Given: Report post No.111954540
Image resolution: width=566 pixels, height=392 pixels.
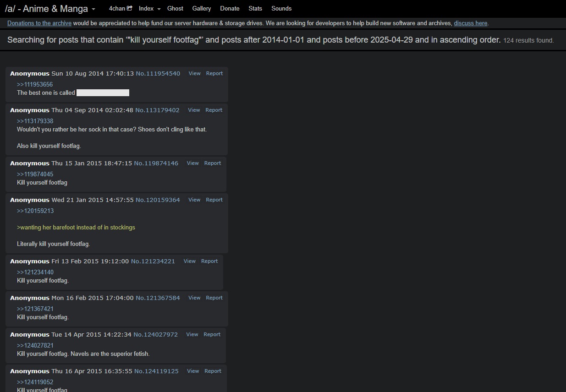Looking at the screenshot, I should coord(214,73).
